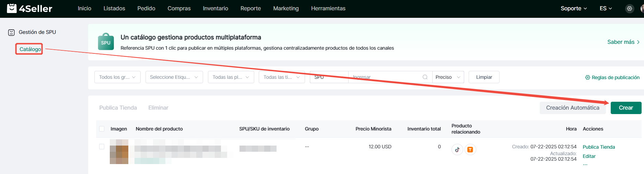Click the Ingresar search input field
This screenshot has width=644, height=174.
[385, 77]
